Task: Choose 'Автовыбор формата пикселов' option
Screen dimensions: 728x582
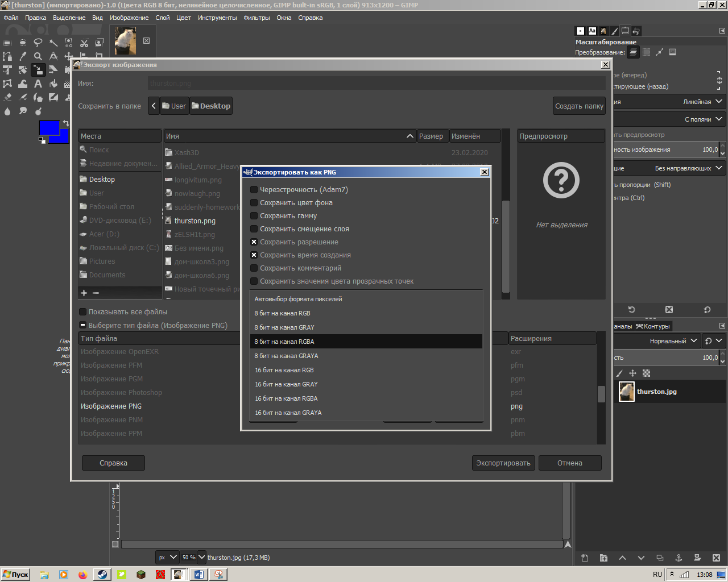Action: 366,299
